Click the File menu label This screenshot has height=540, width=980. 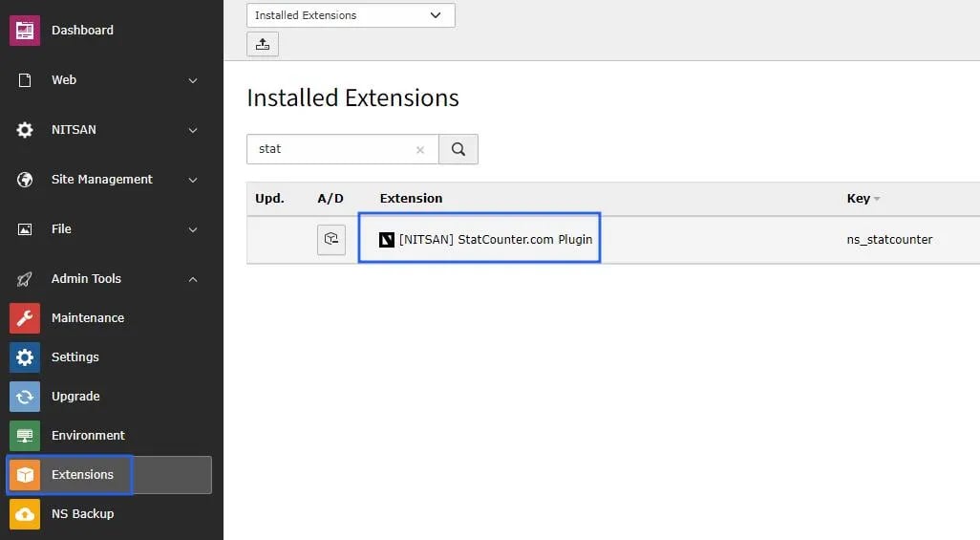61,229
